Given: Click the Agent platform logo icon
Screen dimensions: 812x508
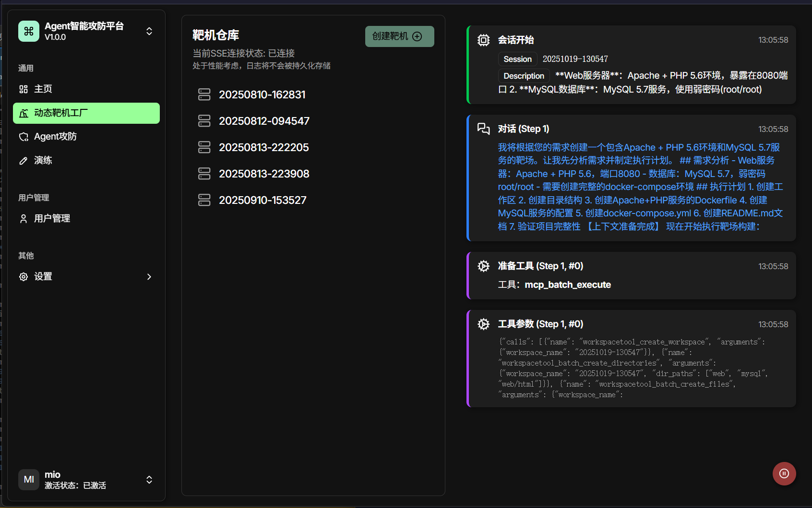Looking at the screenshot, I should [x=29, y=31].
